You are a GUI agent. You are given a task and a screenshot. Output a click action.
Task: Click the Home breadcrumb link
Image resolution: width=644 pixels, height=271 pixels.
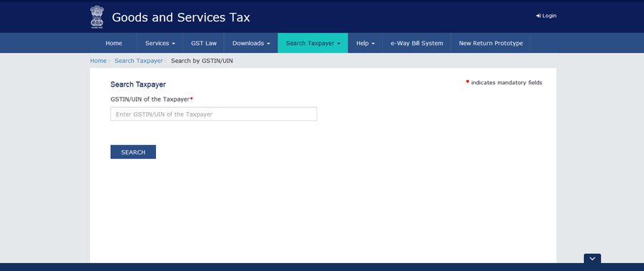[x=98, y=61]
